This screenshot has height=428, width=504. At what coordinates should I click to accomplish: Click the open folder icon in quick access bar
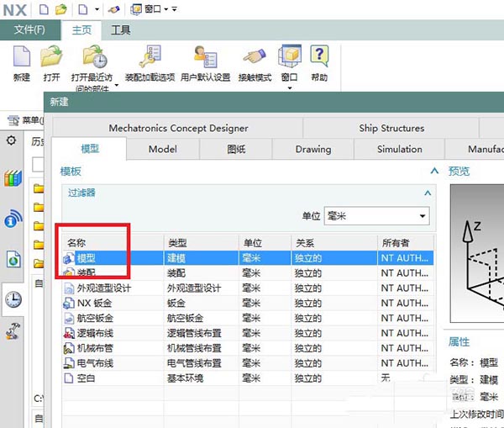[x=60, y=9]
